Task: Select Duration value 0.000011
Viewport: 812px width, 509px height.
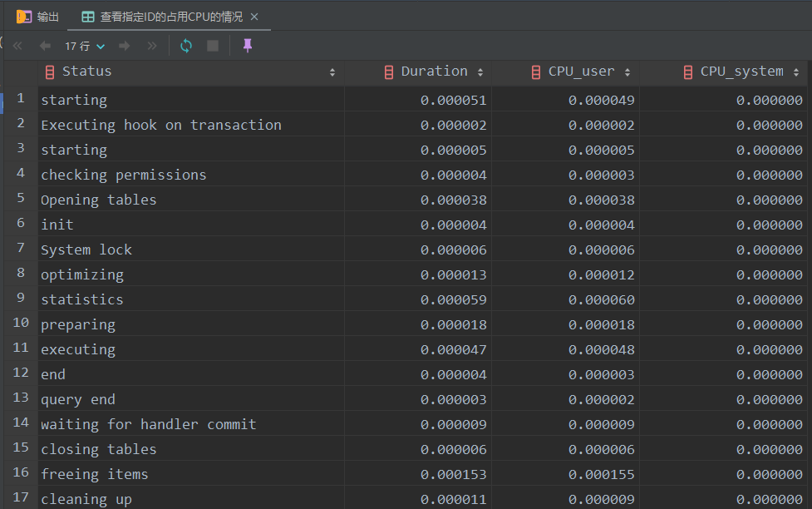Action: pos(418,499)
